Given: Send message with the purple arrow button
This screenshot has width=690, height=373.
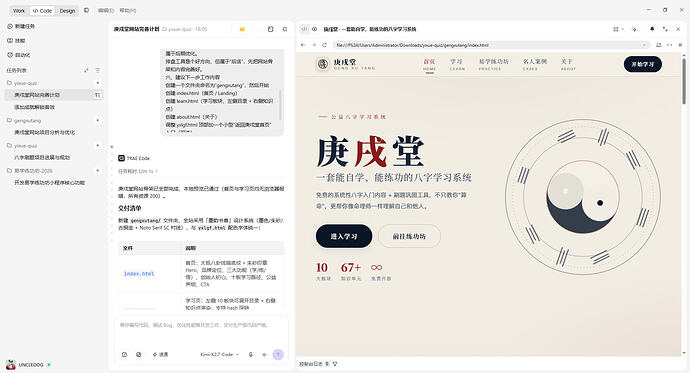Looking at the screenshot, I should coord(278,355).
